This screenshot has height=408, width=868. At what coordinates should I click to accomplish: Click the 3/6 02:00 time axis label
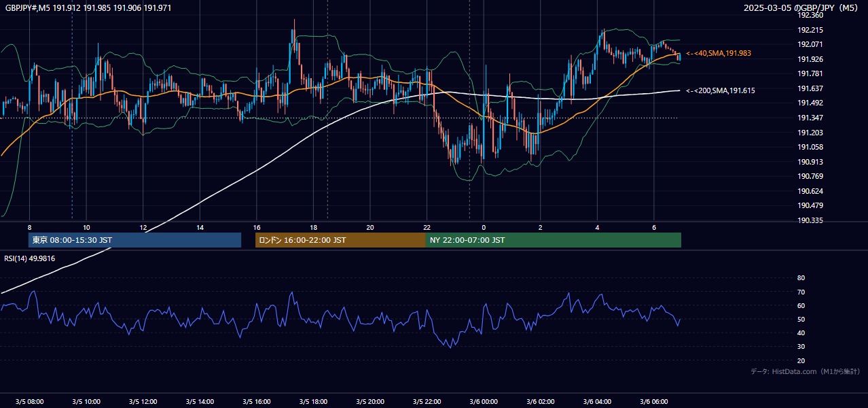click(x=540, y=402)
